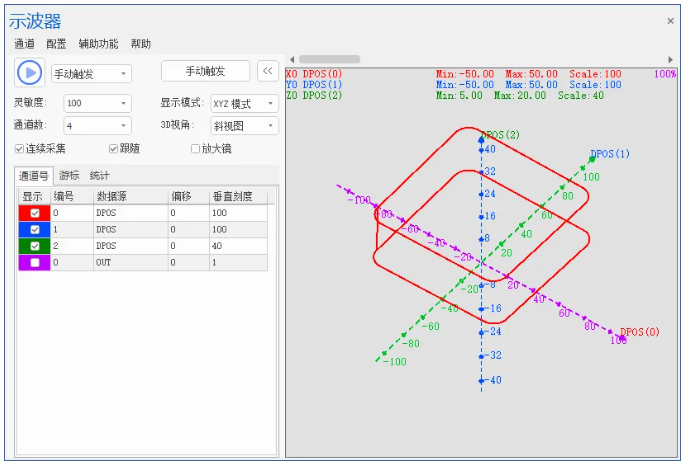Open the 配置 menu
This screenshot has height=466, width=685.
(56, 44)
